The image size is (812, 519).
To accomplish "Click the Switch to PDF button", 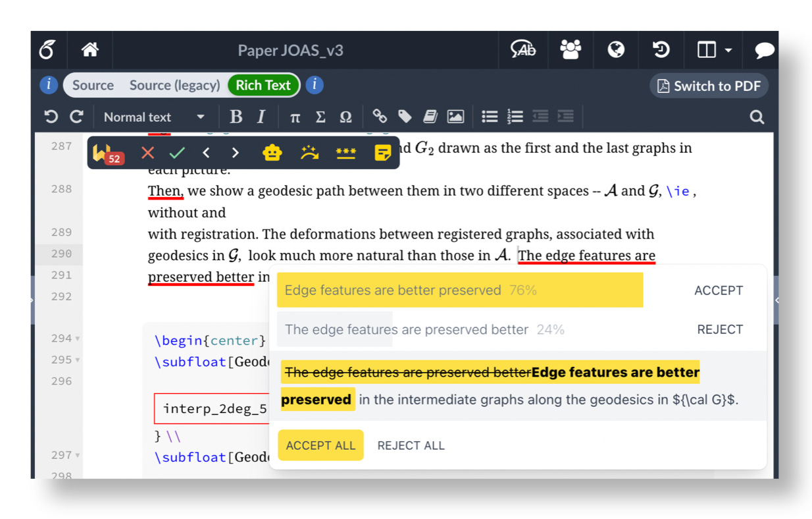I will pos(709,85).
